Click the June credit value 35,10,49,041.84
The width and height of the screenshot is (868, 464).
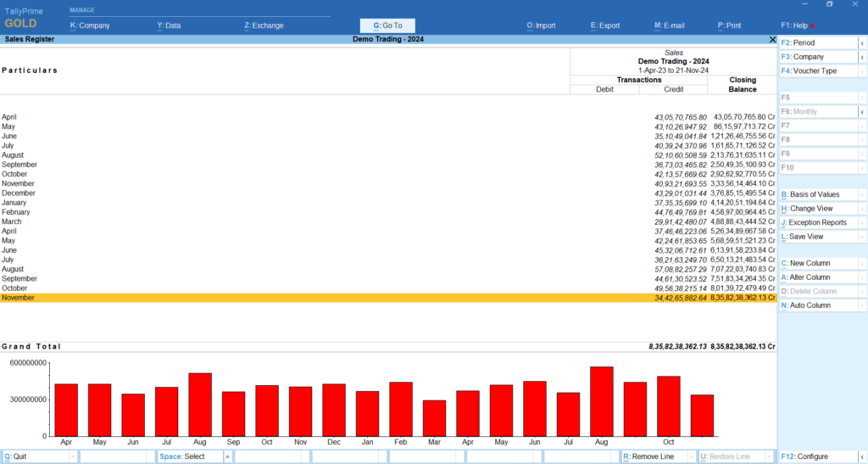tap(681, 137)
